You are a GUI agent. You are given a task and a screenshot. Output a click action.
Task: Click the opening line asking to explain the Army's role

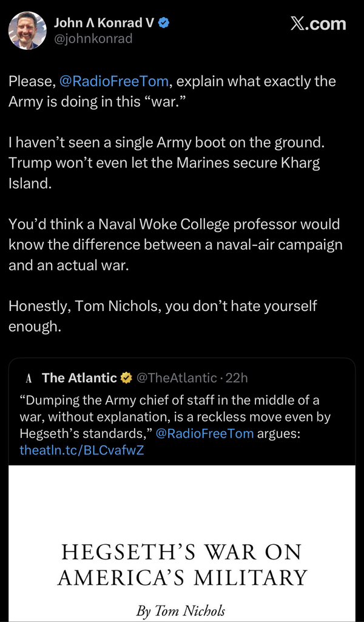pyautogui.click(x=172, y=92)
